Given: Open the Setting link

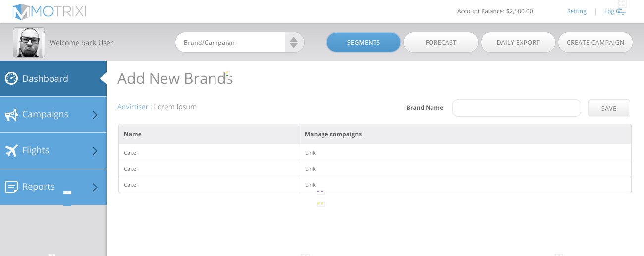Looking at the screenshot, I should click(x=577, y=11).
